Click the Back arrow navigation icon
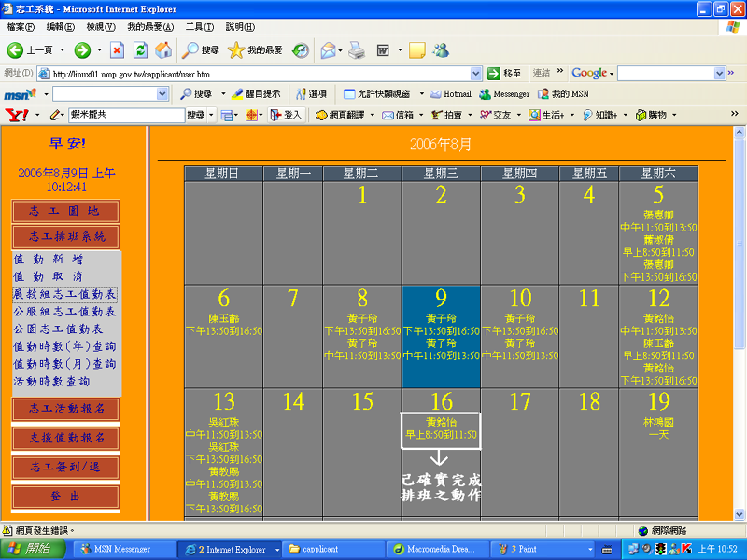Viewport: 747px width, 560px height. [16, 50]
